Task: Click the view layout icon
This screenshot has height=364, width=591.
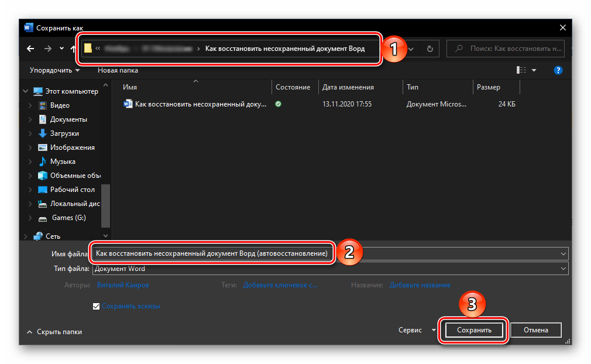Action: point(521,70)
